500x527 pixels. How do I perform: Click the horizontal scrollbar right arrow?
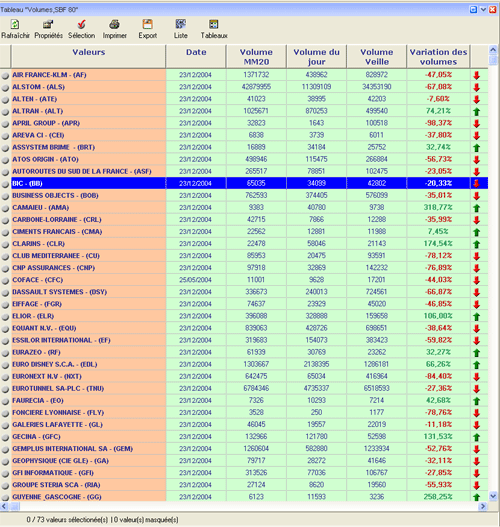[483, 506]
